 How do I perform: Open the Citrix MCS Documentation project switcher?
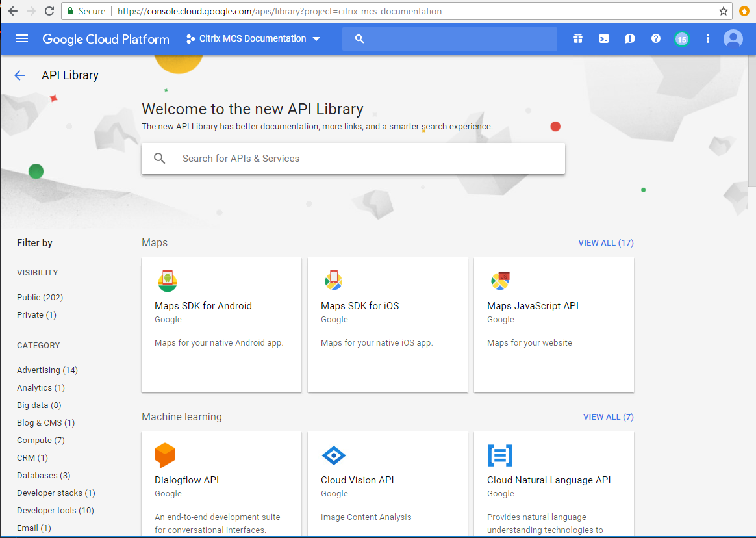point(253,38)
